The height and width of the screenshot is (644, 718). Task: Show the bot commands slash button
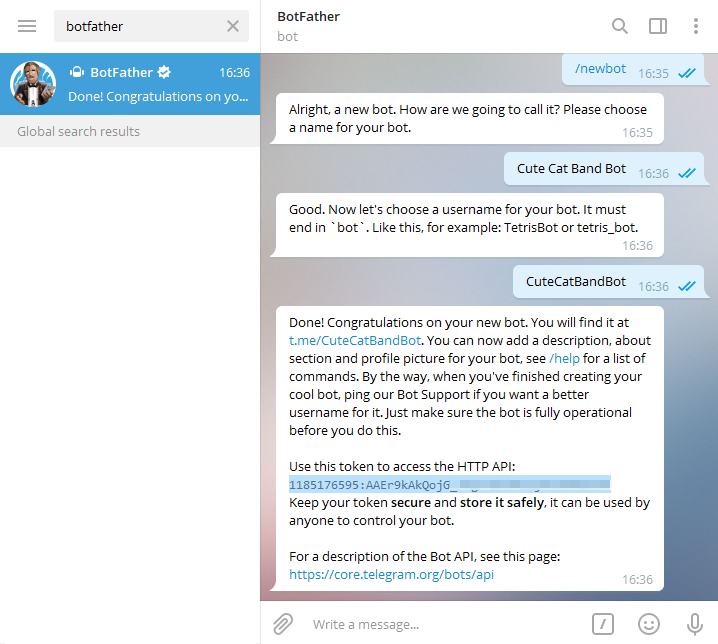602,624
